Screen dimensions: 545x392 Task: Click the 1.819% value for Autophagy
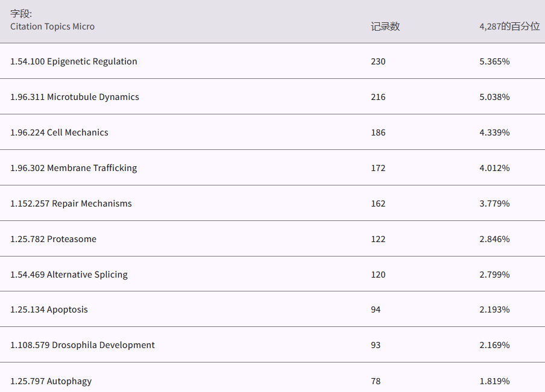click(494, 381)
